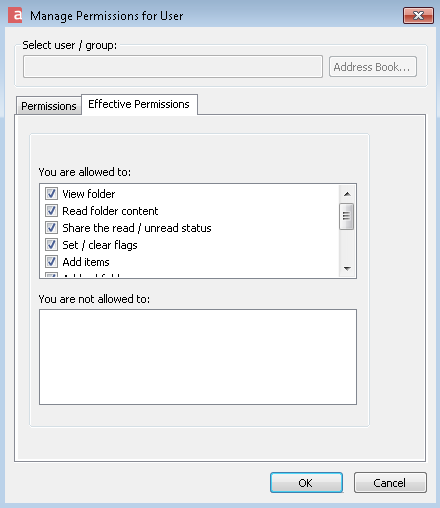440x508 pixels.
Task: Click the allowed list scrollbar thumb
Action: (x=347, y=216)
